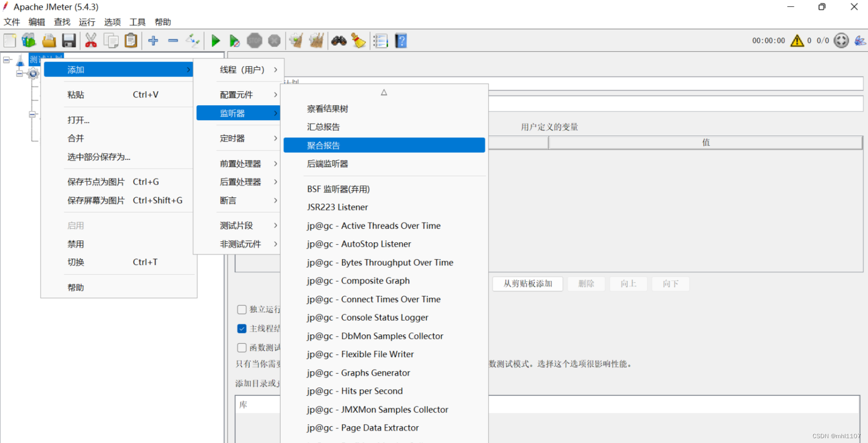The image size is (868, 443).
Task: Click the top name input field
Action: click(x=676, y=83)
